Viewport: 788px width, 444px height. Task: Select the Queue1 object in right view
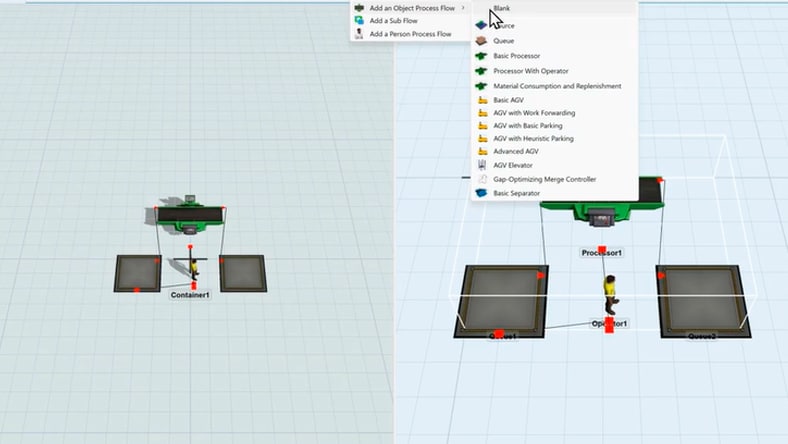click(503, 301)
